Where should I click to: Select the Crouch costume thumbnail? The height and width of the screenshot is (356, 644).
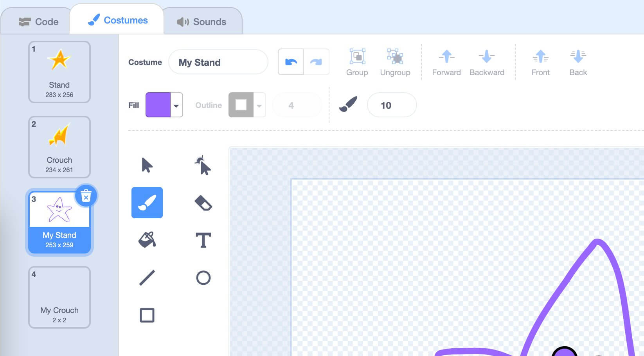pyautogui.click(x=59, y=147)
